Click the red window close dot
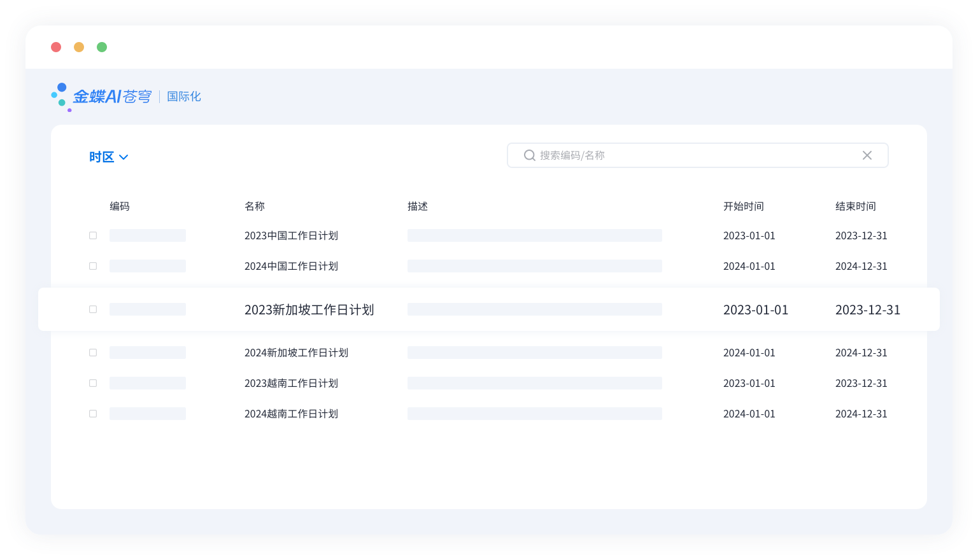Screen dimensions: 978x560 (56, 47)
